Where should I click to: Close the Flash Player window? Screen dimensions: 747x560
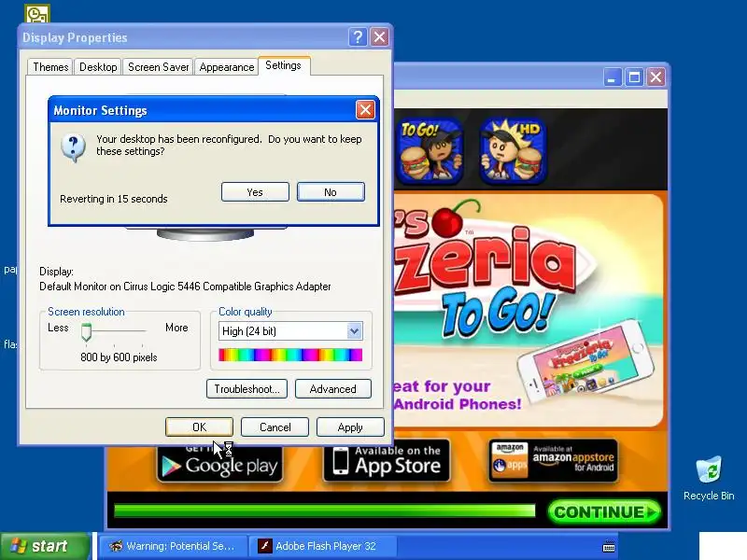click(656, 77)
